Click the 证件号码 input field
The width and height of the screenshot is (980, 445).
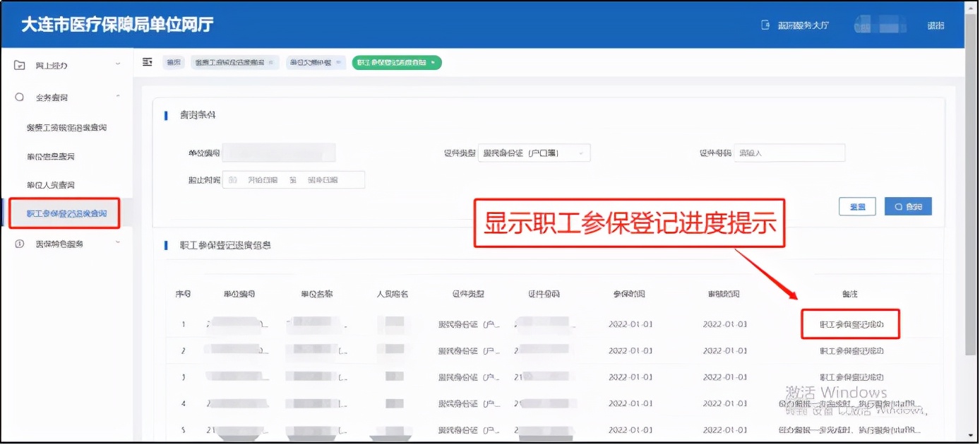(x=789, y=153)
